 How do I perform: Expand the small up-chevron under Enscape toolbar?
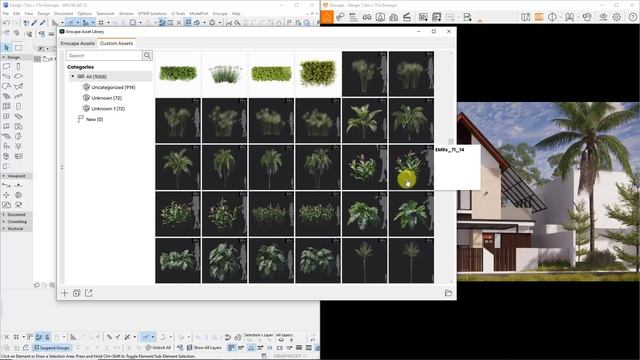pyautogui.click(x=480, y=20)
